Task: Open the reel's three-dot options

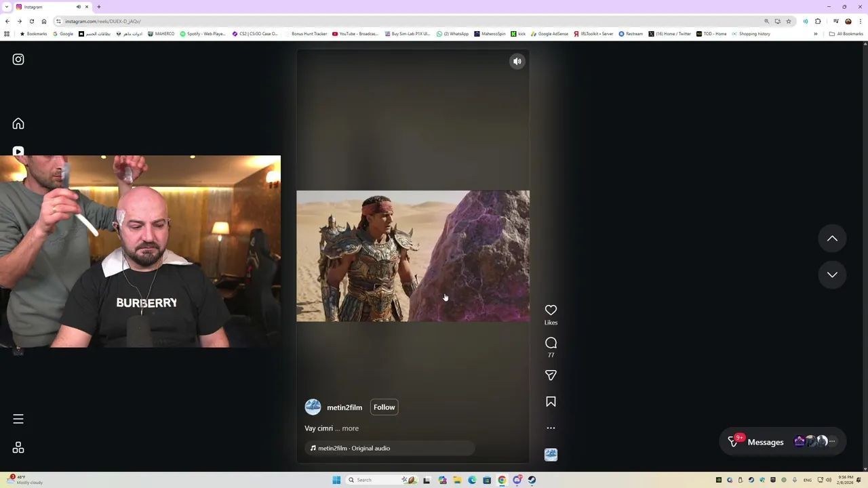Action: point(551,428)
